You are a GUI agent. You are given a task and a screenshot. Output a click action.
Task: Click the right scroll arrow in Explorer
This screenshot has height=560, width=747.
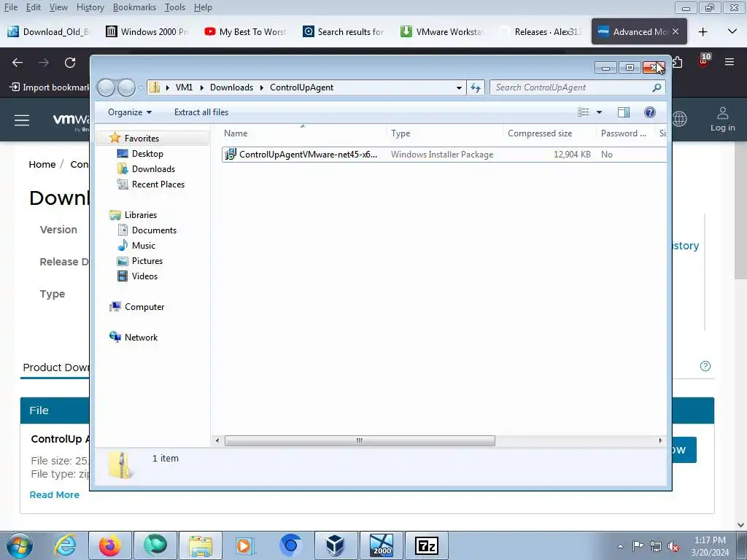[x=660, y=440]
